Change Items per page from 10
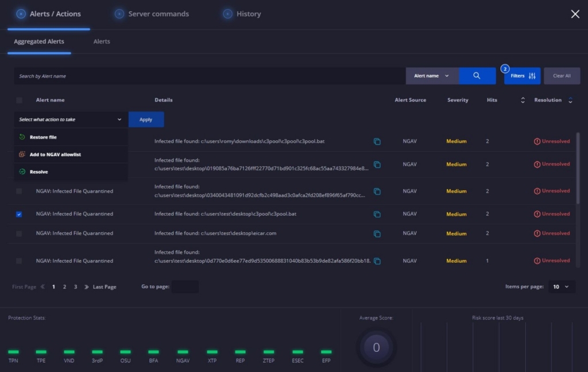 click(562, 286)
